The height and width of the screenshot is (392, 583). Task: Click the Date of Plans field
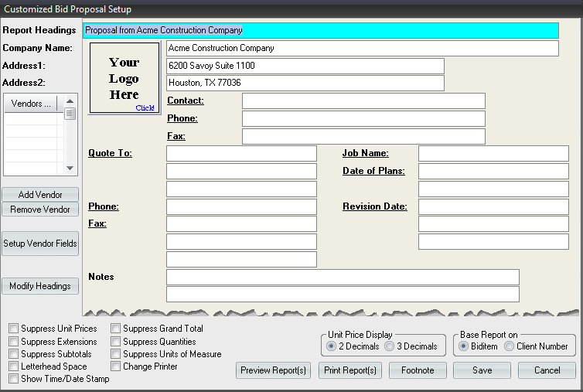coord(493,171)
